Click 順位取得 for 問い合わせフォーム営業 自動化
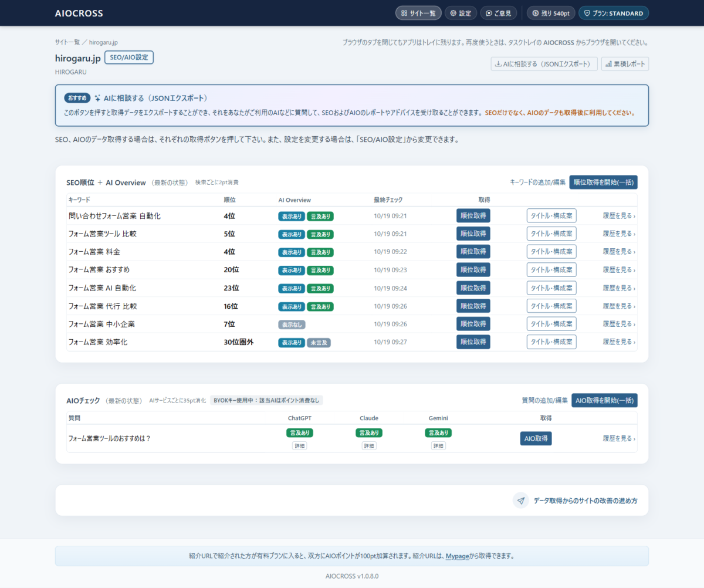This screenshot has width=704, height=588. (x=473, y=216)
